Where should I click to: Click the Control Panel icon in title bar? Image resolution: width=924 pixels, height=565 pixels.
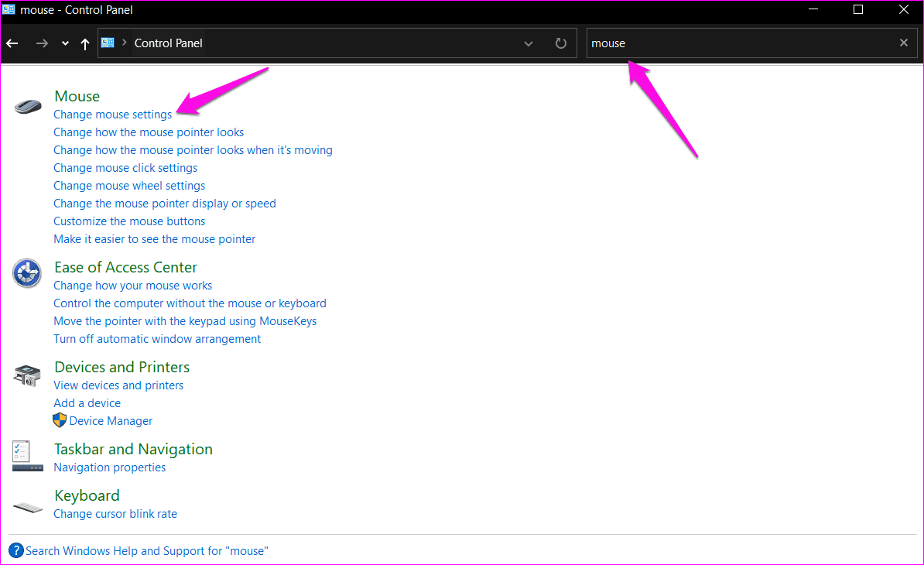tap(9, 9)
